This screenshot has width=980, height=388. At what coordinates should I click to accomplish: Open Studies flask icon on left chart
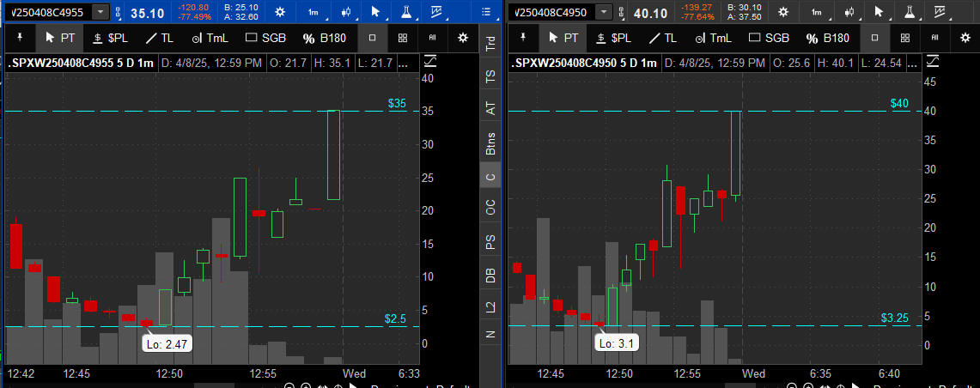(405, 12)
